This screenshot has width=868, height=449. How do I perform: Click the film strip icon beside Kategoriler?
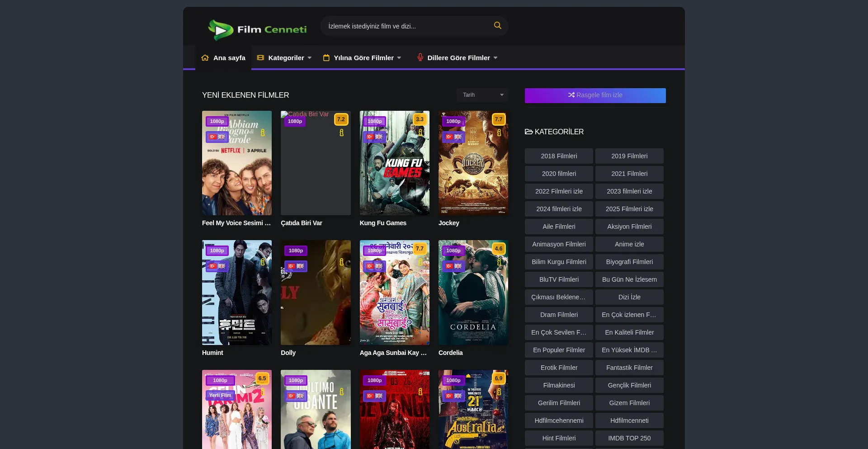(x=260, y=58)
